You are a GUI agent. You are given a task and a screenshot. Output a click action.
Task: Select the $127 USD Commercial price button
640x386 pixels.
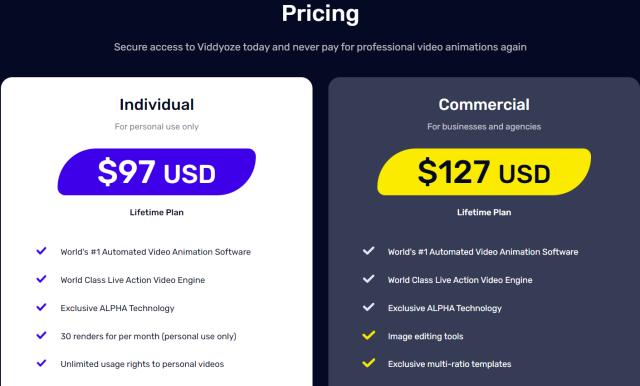[484, 172]
